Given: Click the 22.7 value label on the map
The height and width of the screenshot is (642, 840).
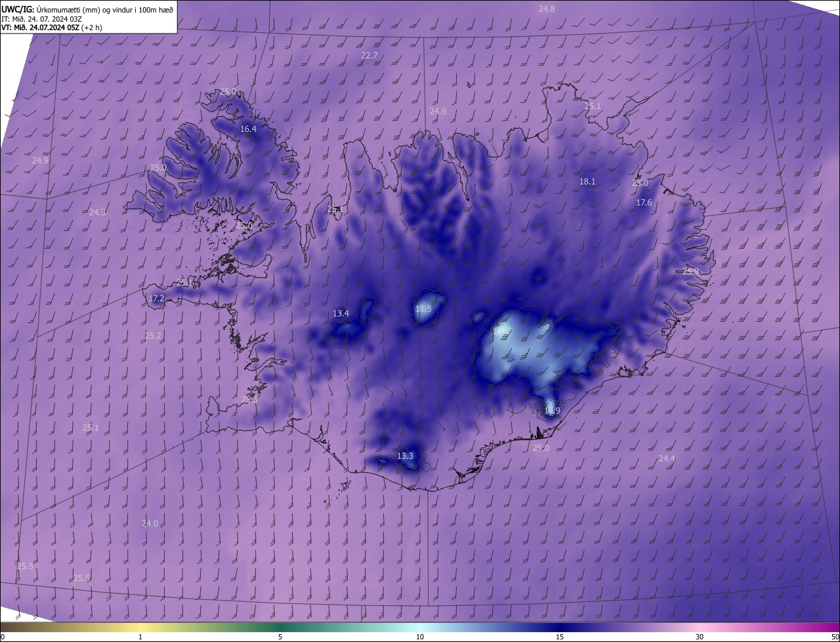Looking at the screenshot, I should (x=369, y=56).
